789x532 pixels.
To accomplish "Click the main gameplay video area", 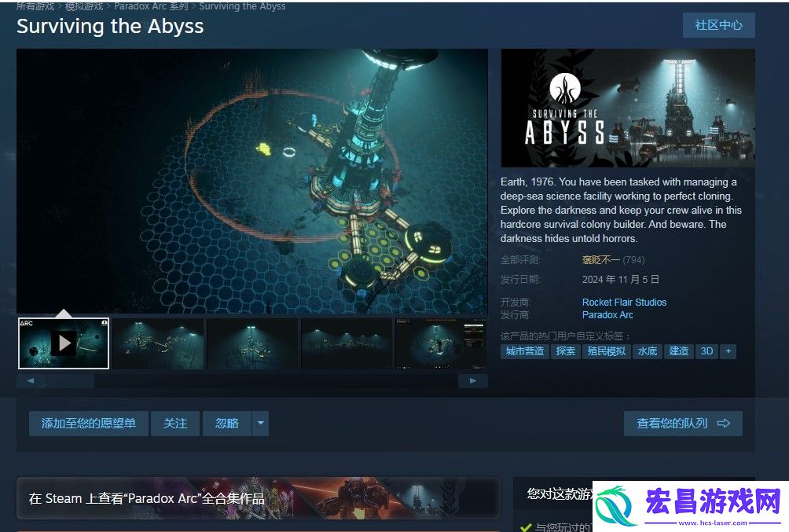I will [252, 182].
